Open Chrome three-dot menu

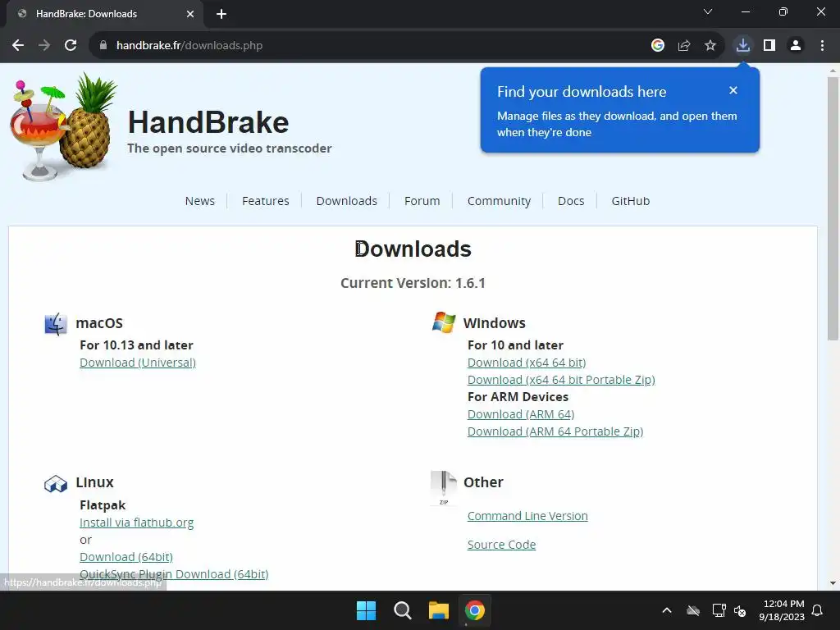(822, 46)
